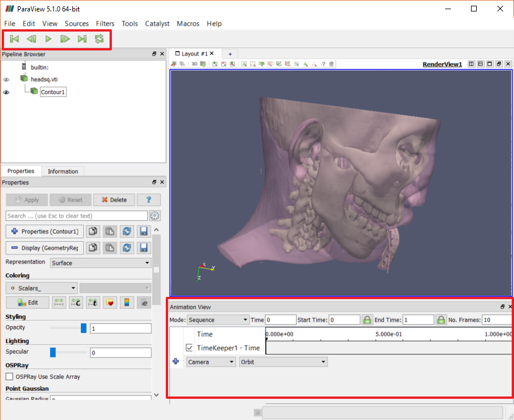This screenshot has height=420, width=514.
Task: Open advanced properties gear icon
Action: (x=154, y=216)
